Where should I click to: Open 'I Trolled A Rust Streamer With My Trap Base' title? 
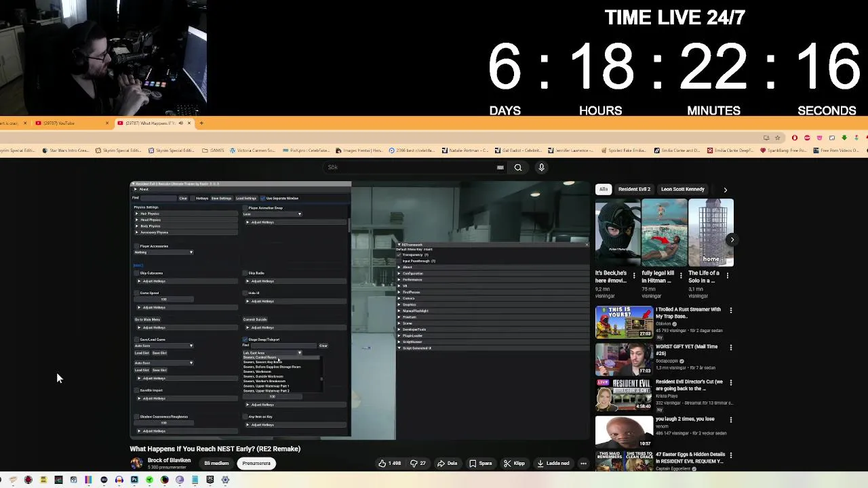688,313
